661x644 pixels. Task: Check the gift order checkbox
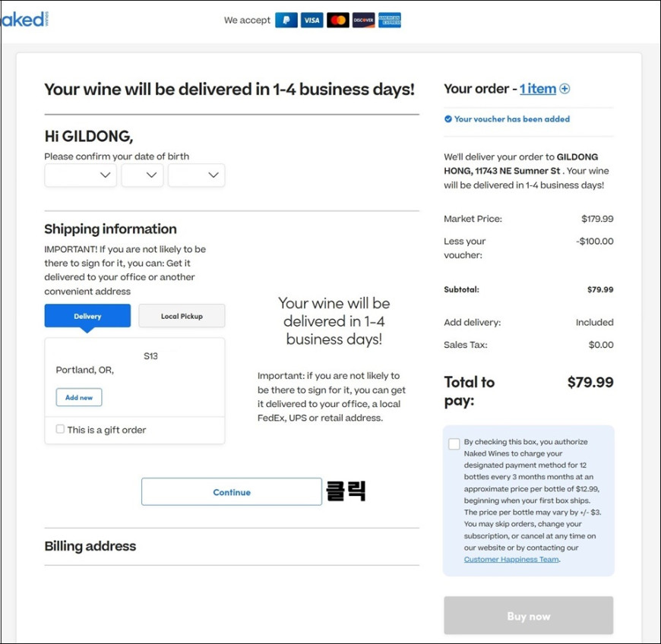(60, 429)
